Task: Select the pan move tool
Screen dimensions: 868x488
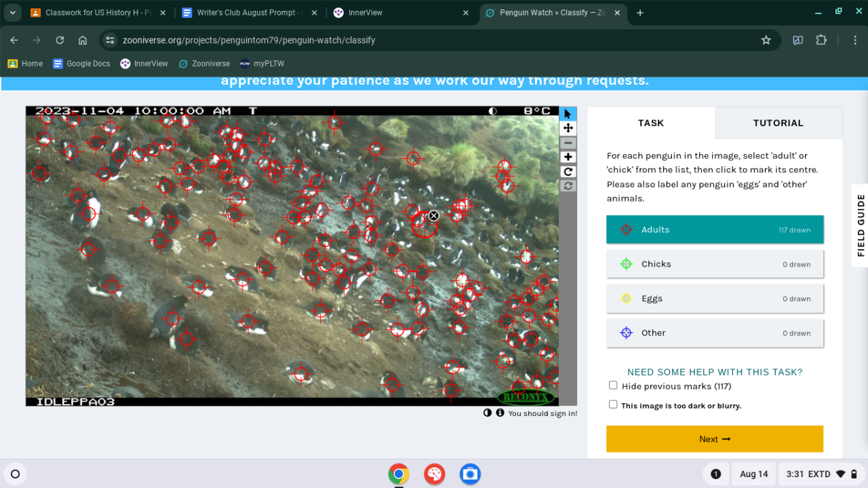Action: tap(568, 128)
